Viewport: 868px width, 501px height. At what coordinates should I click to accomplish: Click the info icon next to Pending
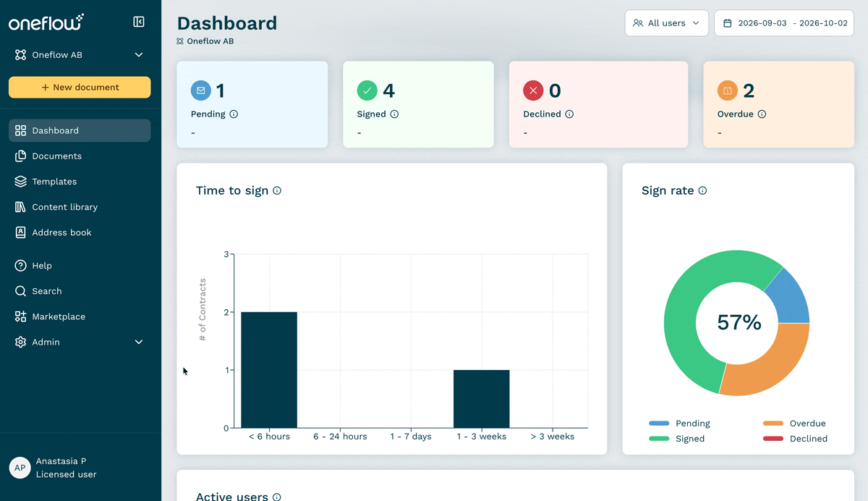coord(234,114)
